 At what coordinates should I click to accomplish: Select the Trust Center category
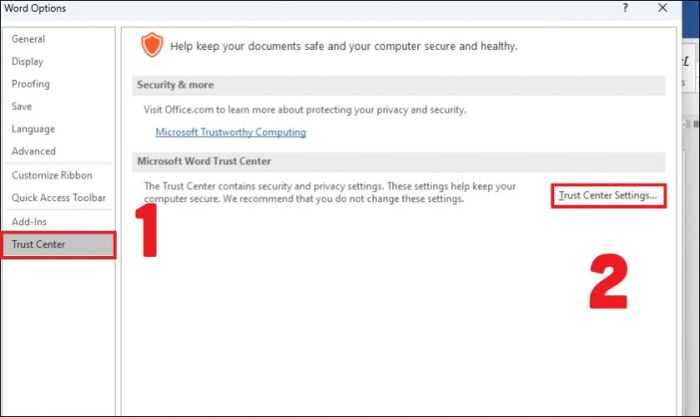click(x=58, y=245)
